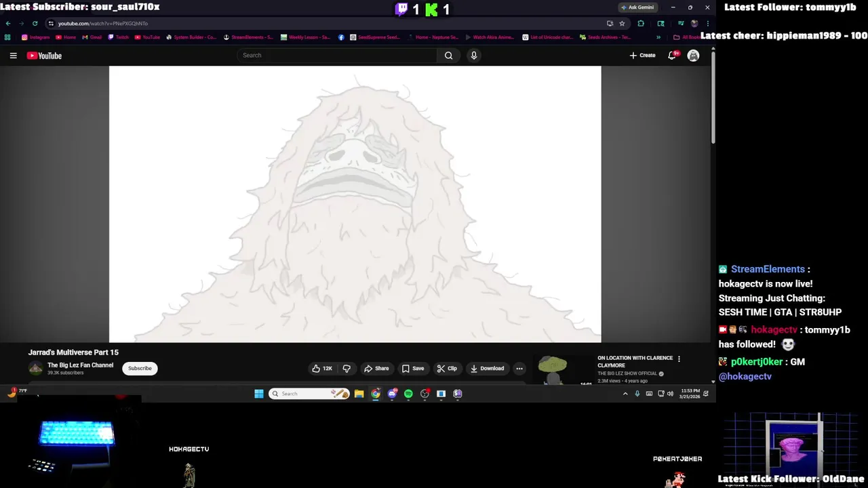Image resolution: width=868 pixels, height=488 pixels.
Task: Open the Chrome three-dot menu
Action: (707, 23)
